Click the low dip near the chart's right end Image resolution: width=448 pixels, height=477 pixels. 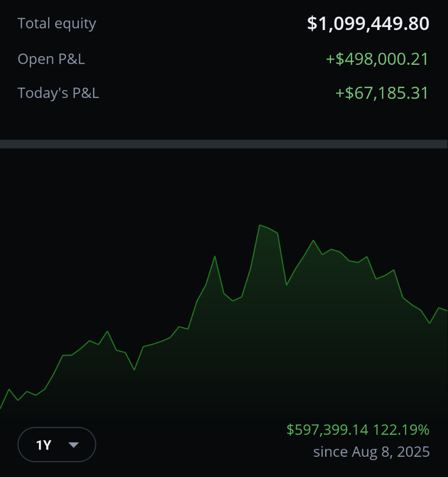coord(430,323)
